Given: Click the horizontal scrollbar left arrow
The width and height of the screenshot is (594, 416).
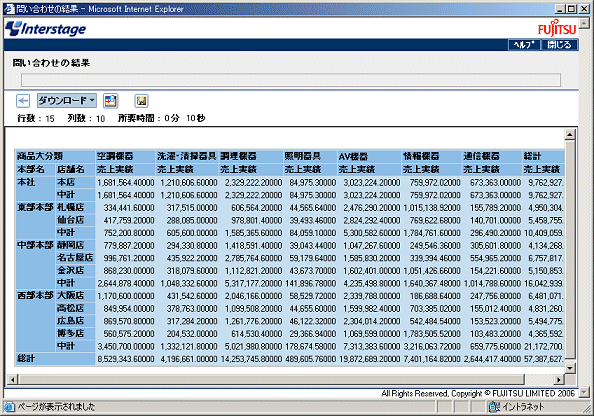Looking at the screenshot, I should [13, 379].
